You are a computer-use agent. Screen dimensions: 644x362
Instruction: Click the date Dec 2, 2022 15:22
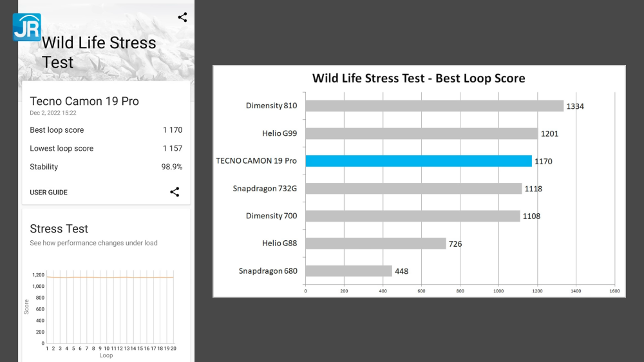53,113
